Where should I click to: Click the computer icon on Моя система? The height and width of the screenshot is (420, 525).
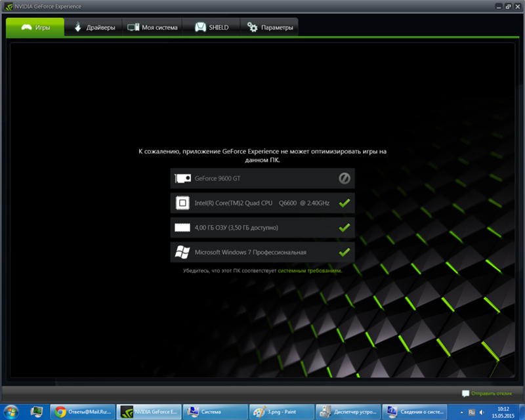133,27
